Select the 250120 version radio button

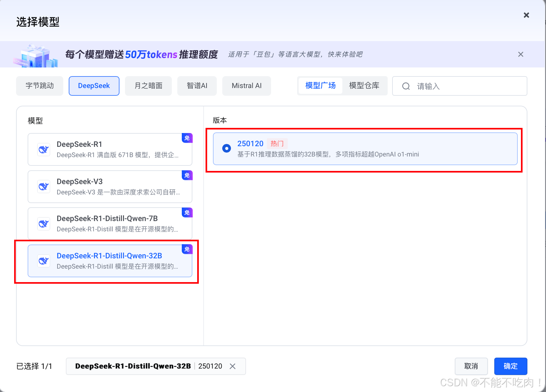click(x=226, y=148)
